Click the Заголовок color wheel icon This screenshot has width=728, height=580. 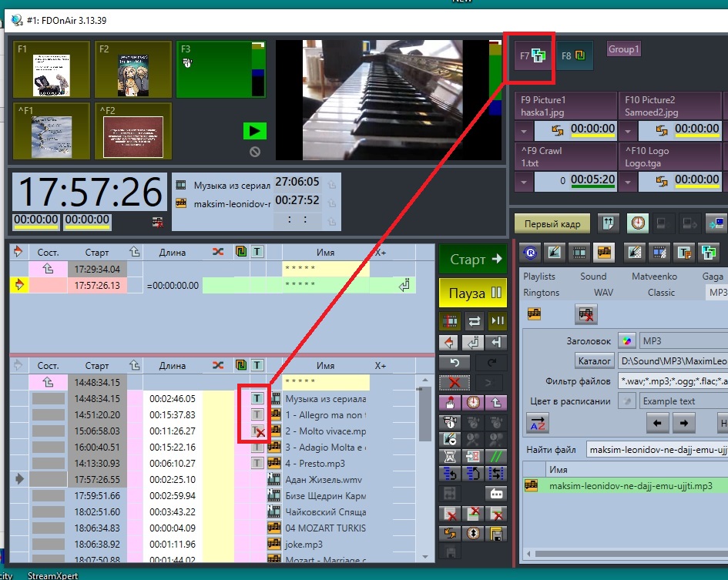(626, 340)
